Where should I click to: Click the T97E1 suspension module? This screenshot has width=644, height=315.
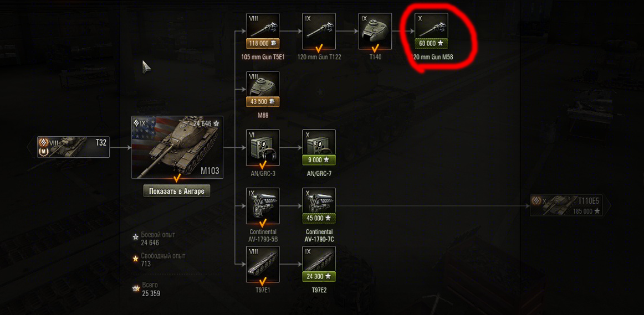point(263,264)
